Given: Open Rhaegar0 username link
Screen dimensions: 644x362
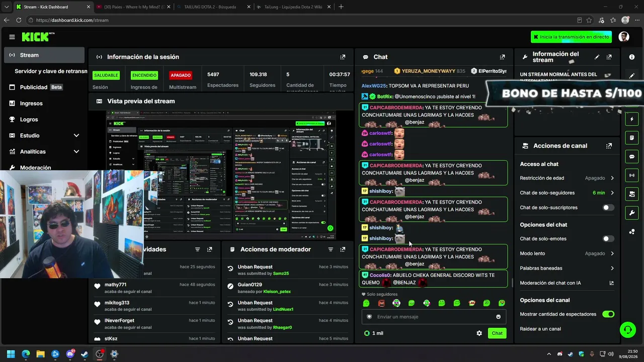Looking at the screenshot, I should 282,328.
